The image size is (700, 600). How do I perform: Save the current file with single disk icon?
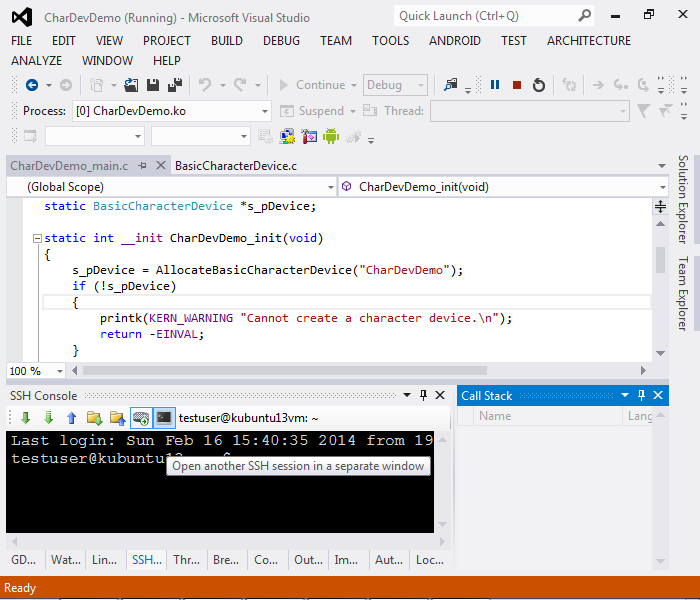[153, 85]
